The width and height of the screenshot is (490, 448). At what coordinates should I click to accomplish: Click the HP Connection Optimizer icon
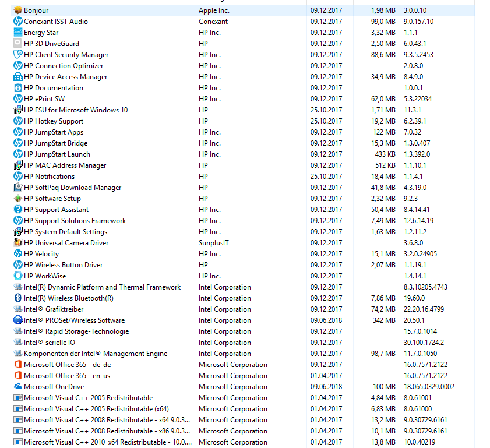tap(18, 66)
